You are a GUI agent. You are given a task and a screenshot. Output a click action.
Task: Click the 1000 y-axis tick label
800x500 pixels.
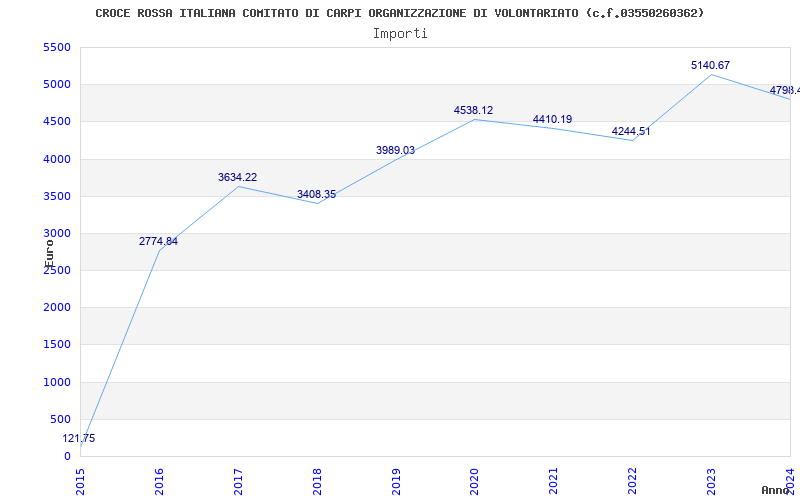point(57,382)
